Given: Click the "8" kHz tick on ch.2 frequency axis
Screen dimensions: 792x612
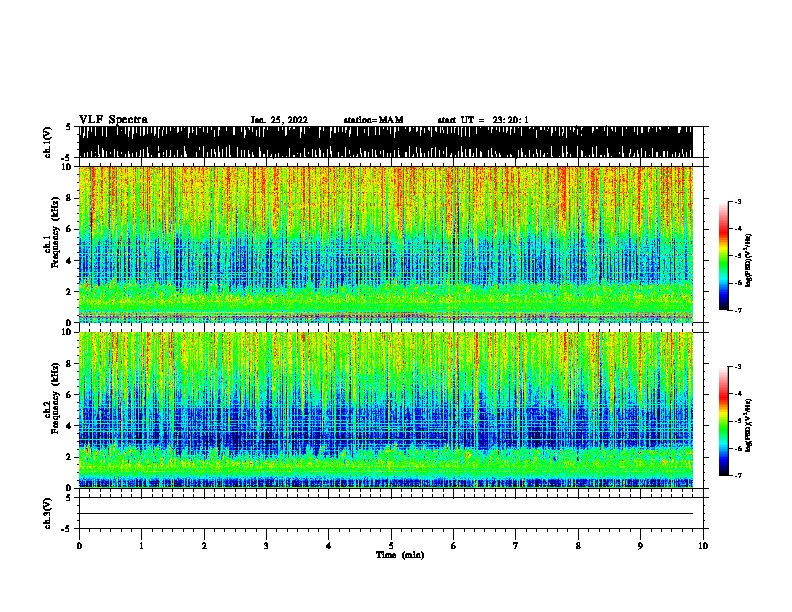Looking at the screenshot, I should [x=70, y=364].
